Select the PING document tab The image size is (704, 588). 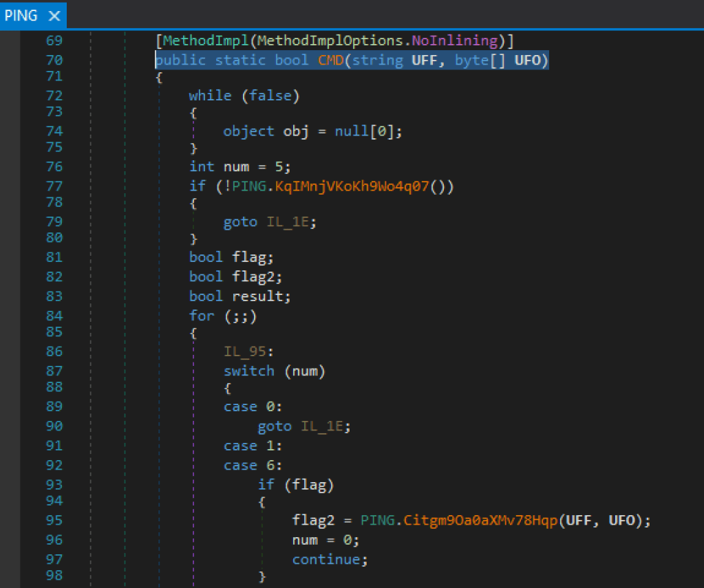[21, 15]
